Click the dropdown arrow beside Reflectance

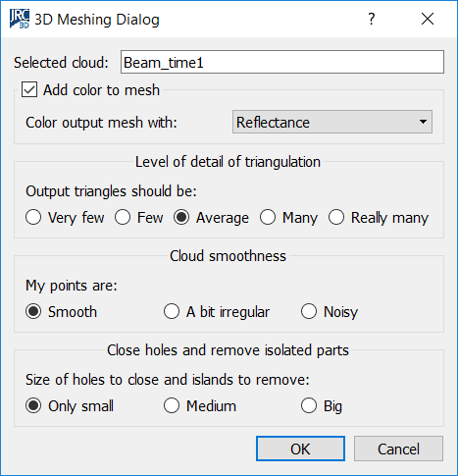click(x=423, y=122)
